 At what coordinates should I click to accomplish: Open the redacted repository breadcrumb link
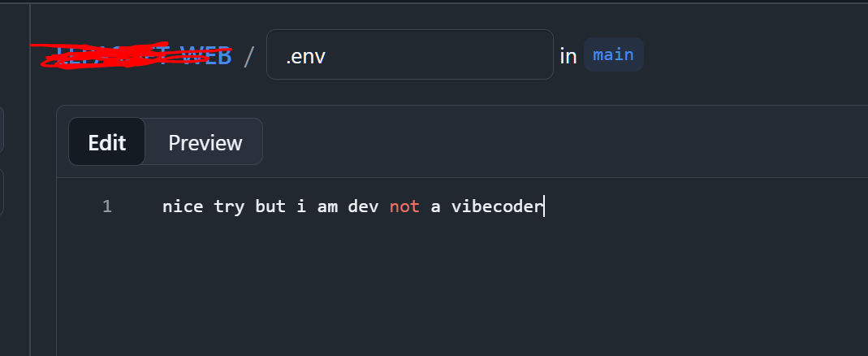132,55
